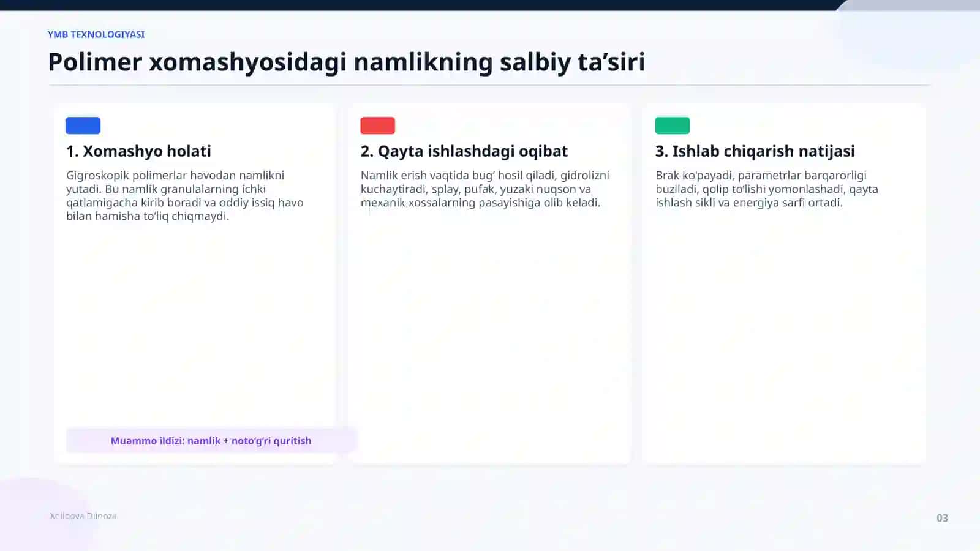Select heading '3. Ishlab chiqarish natijasi'
This screenshot has height=551, width=980.
755,151
